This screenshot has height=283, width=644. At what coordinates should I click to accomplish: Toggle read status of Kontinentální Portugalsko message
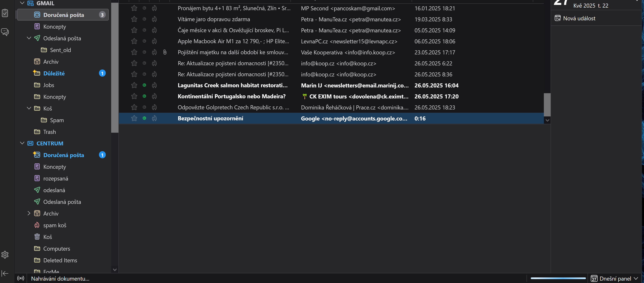point(144,96)
